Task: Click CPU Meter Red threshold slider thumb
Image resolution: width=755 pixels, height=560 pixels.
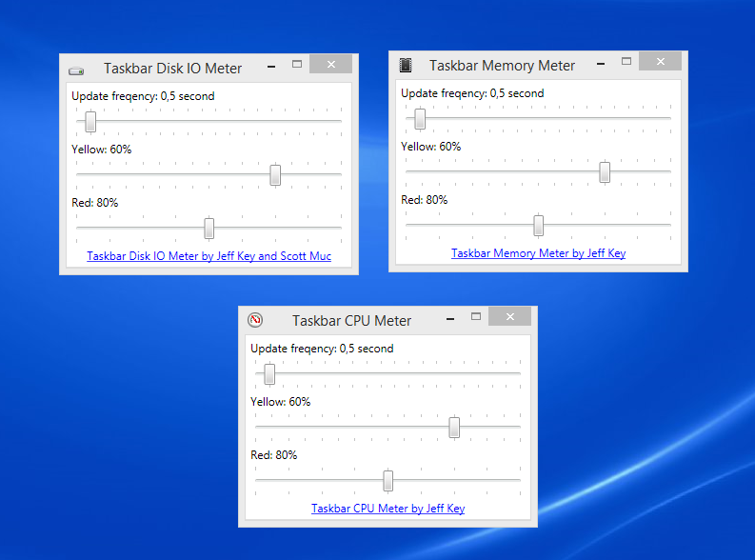Action: pyautogui.click(x=388, y=481)
